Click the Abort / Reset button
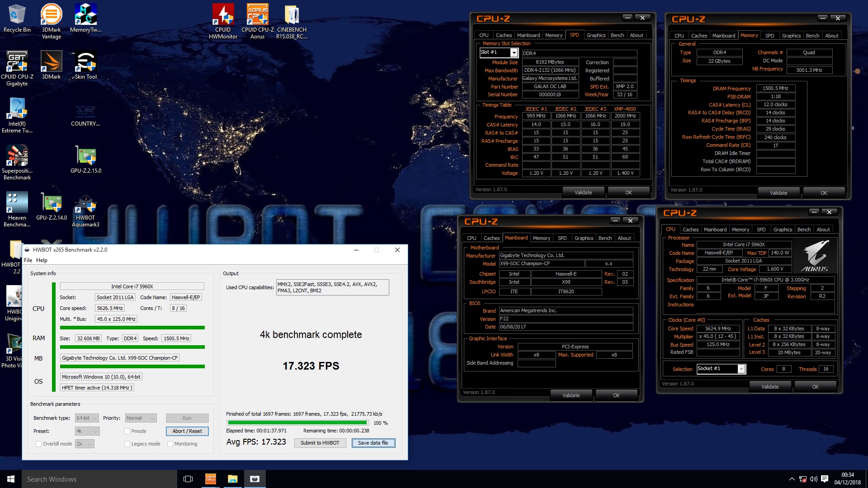Viewport: 868px width, 488px height. tap(187, 431)
